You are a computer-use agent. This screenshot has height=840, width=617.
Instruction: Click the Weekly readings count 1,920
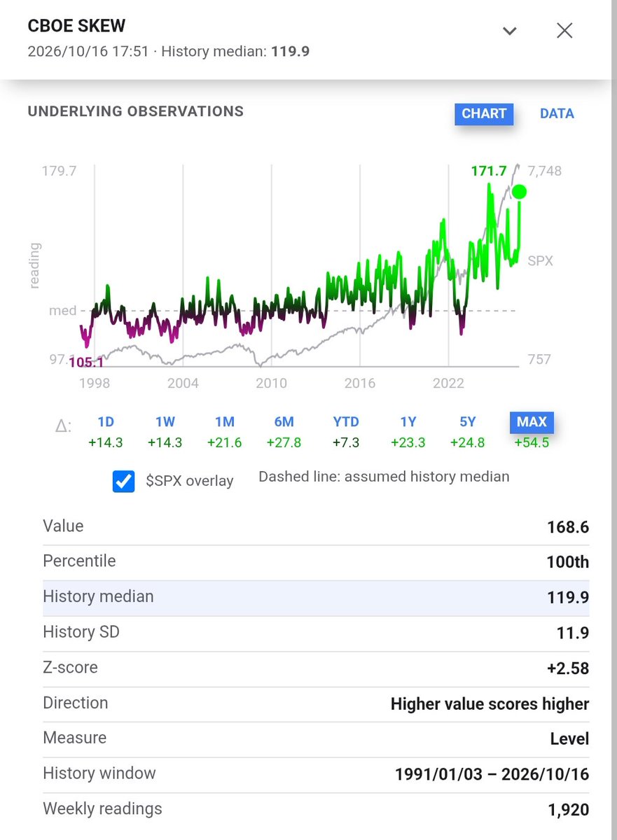coord(568,810)
